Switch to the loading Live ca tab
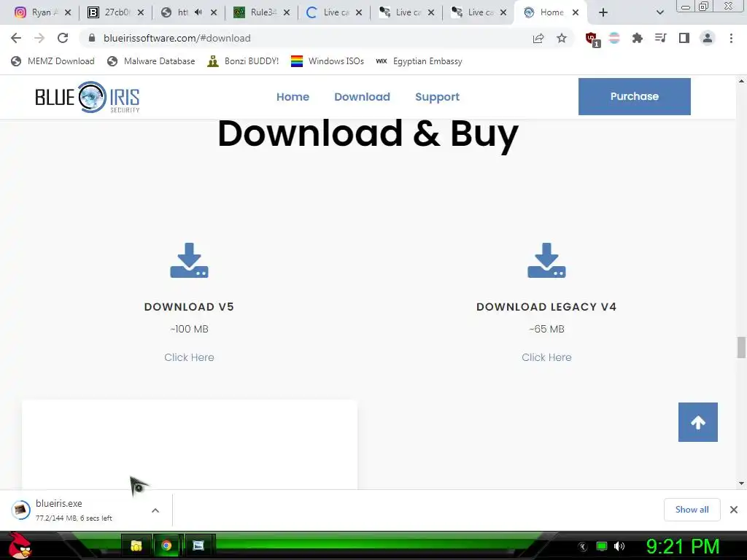This screenshot has width=747, height=560. point(328,12)
